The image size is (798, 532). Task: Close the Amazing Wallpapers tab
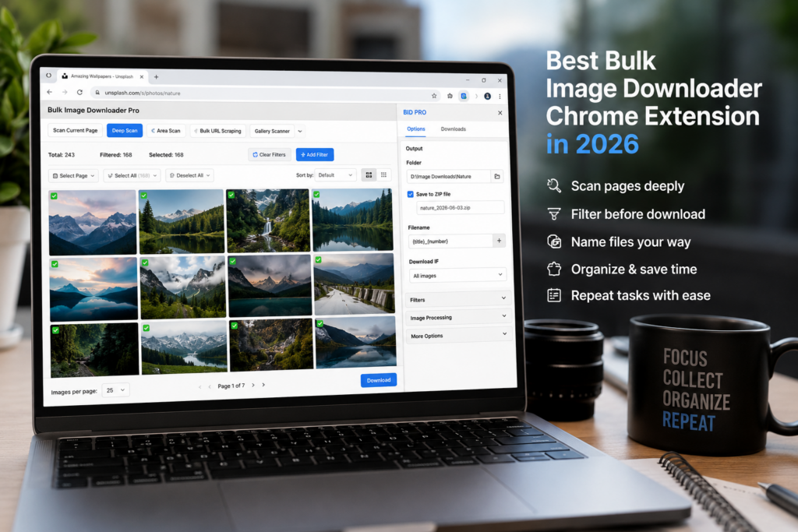coord(142,77)
